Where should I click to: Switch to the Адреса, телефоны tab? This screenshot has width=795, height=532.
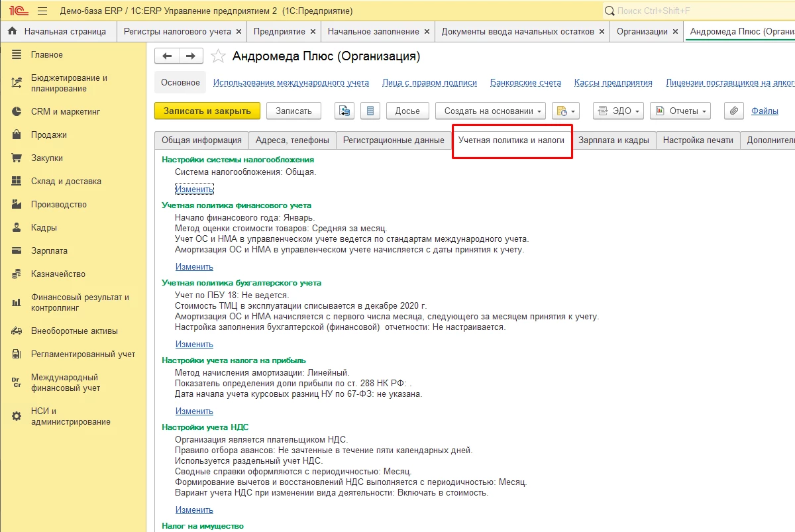pyautogui.click(x=292, y=140)
